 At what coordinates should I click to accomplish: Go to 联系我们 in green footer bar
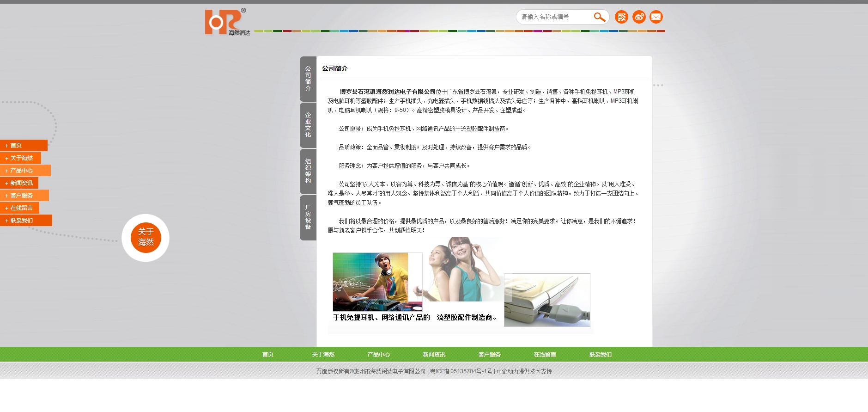pos(601,355)
